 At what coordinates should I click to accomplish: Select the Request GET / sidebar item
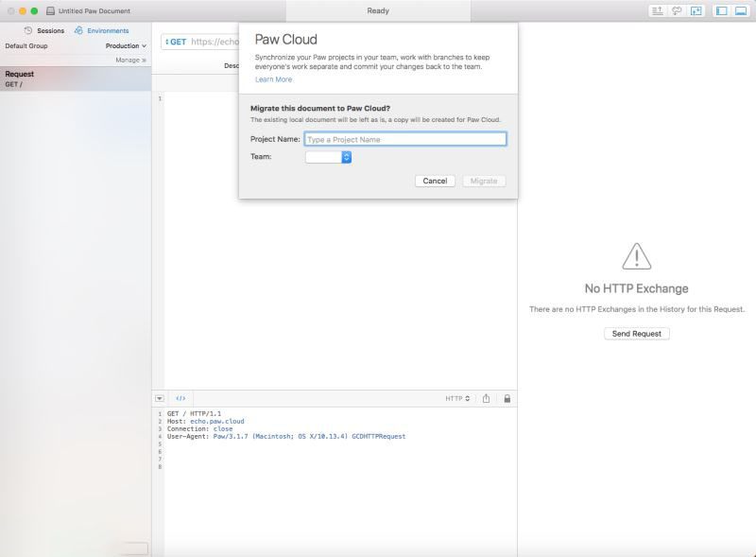coord(76,78)
